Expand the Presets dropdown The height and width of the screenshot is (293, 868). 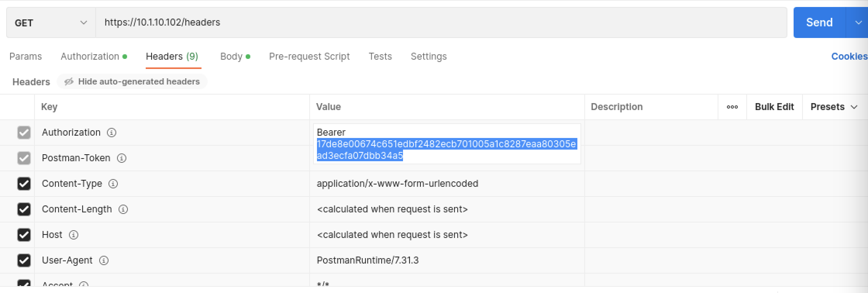pyautogui.click(x=834, y=107)
